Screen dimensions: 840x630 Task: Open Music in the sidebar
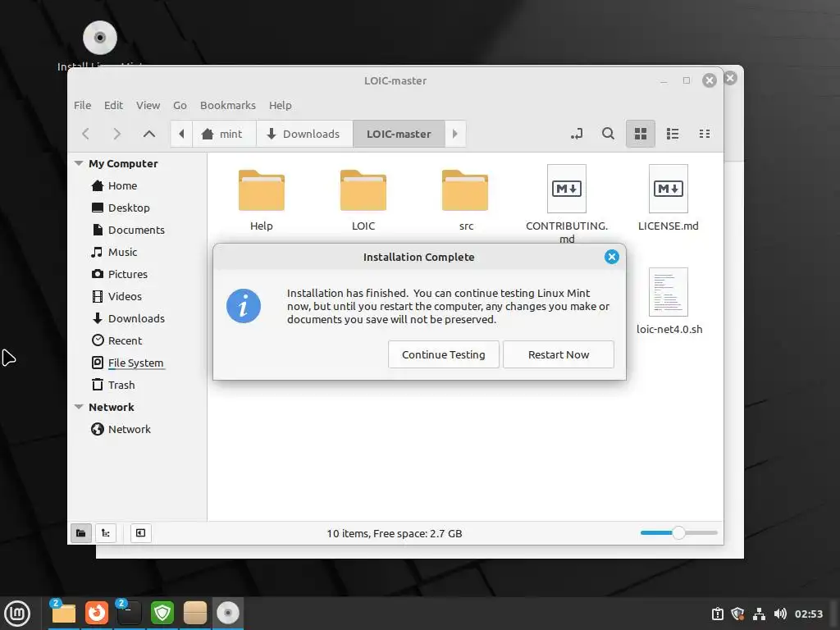click(122, 252)
